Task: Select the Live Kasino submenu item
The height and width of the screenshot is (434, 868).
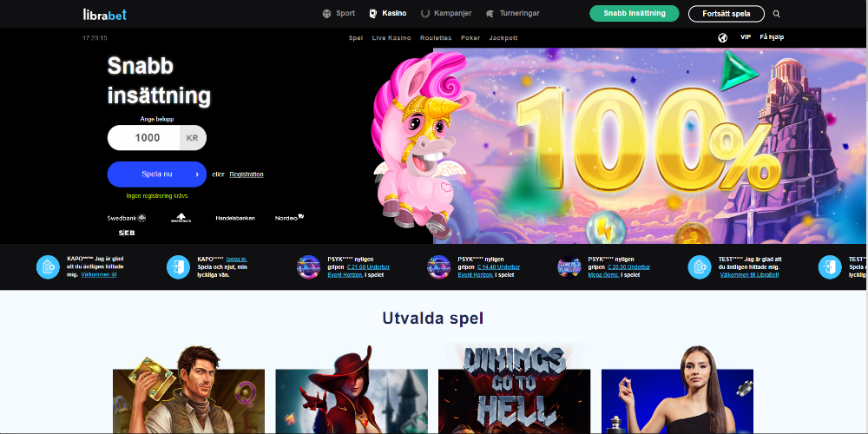Action: 391,38
